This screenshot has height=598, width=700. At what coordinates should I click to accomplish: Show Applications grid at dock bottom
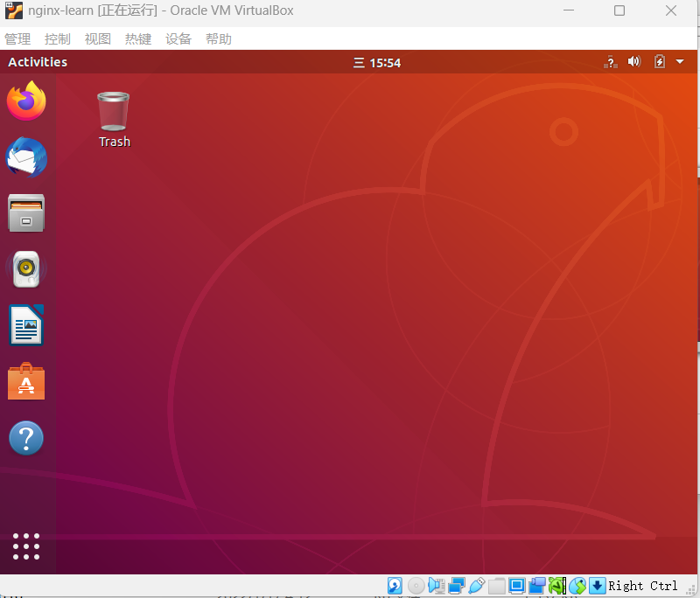coord(26,546)
